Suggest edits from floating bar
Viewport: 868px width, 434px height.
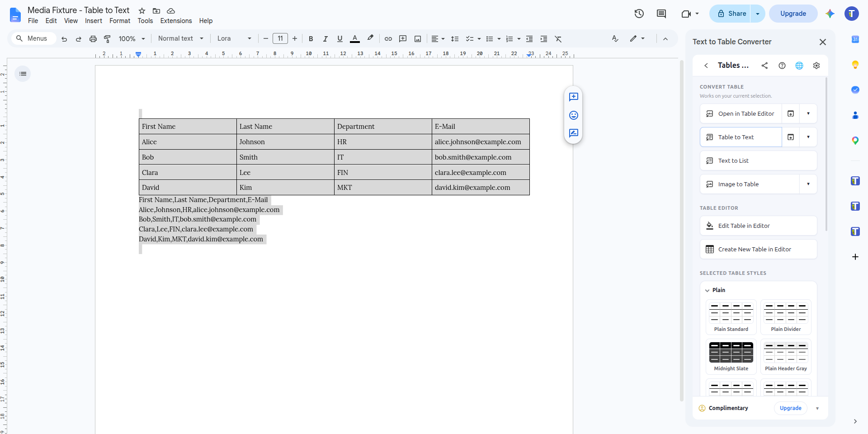coord(574,133)
